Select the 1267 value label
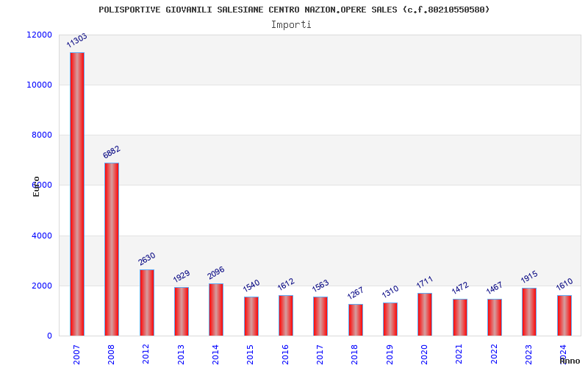The width and height of the screenshot is (588, 368). click(x=355, y=293)
